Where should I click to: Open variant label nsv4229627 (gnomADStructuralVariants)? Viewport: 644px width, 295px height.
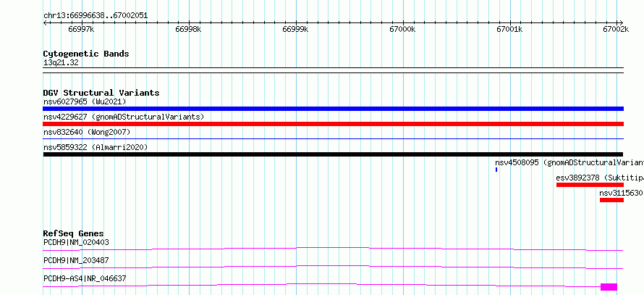coord(124,117)
